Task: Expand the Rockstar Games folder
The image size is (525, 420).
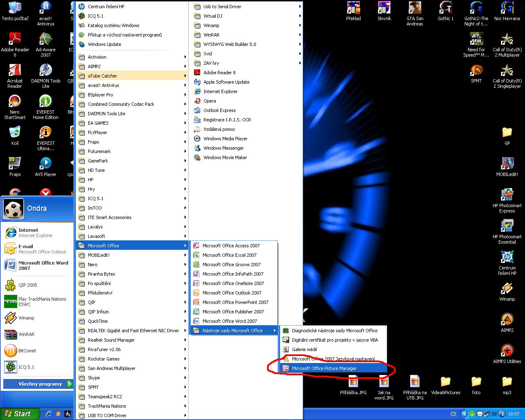Action: [132, 359]
